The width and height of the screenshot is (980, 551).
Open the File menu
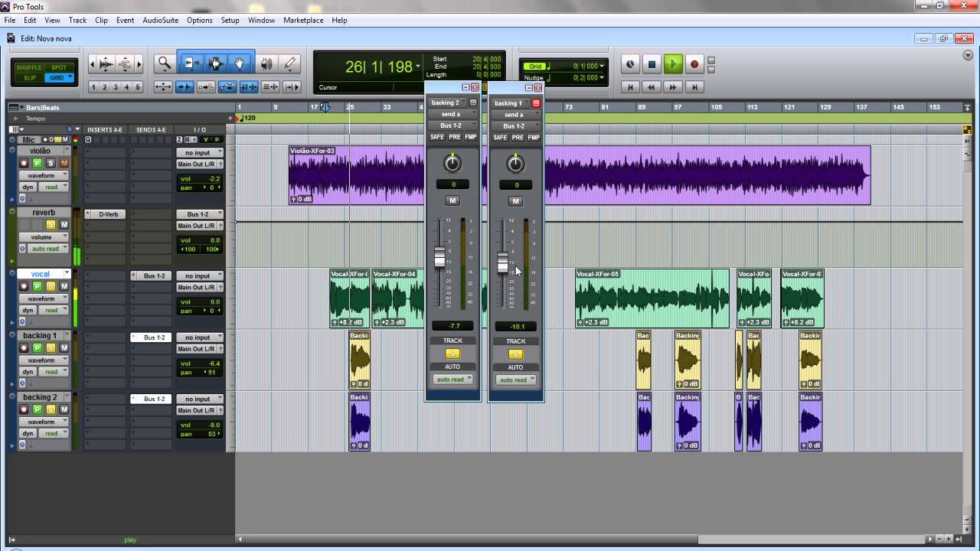pos(10,20)
